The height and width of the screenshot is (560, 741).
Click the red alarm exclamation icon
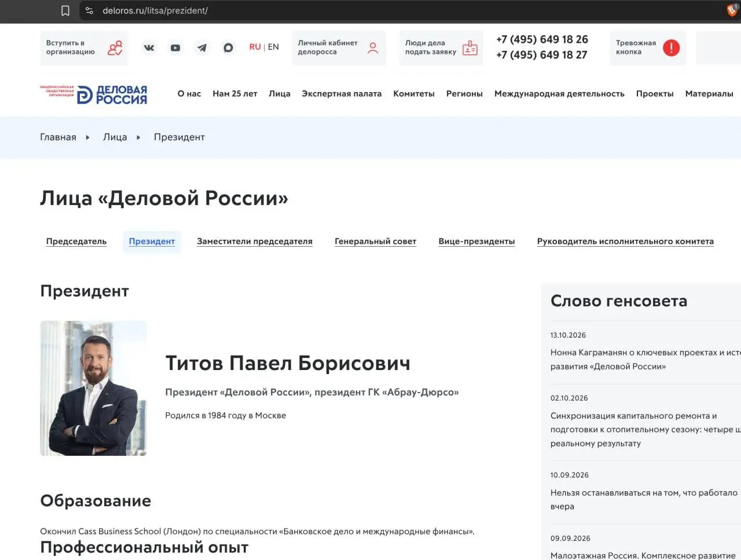(671, 47)
